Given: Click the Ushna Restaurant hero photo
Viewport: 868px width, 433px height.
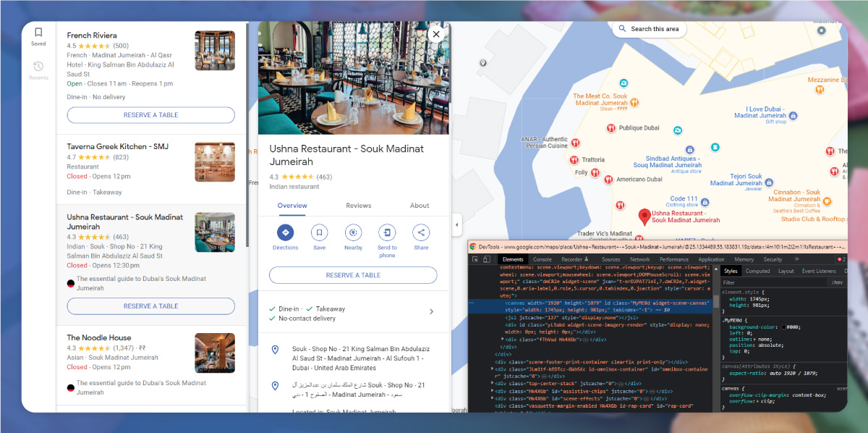Looking at the screenshot, I should point(354,77).
